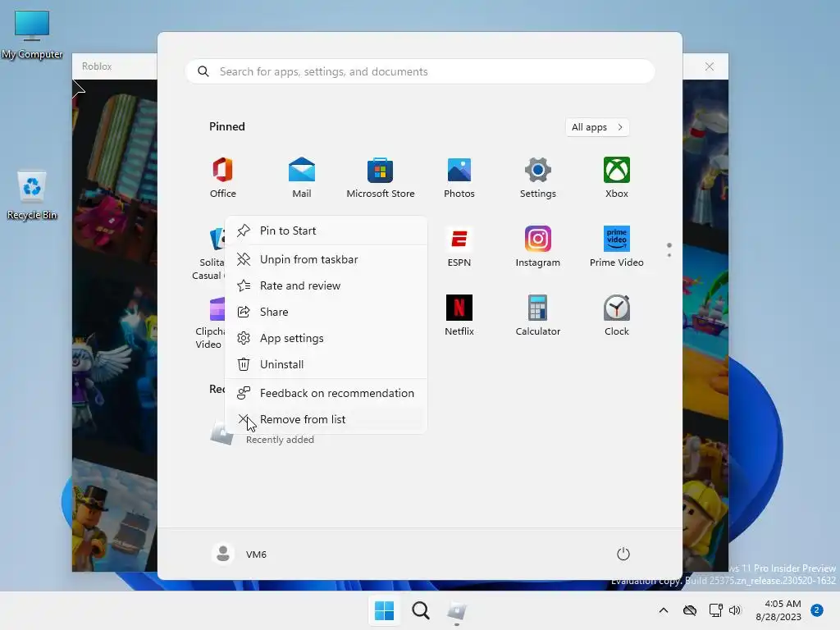Close the Roblox window
Image resolution: width=840 pixels, height=630 pixels.
click(x=710, y=66)
